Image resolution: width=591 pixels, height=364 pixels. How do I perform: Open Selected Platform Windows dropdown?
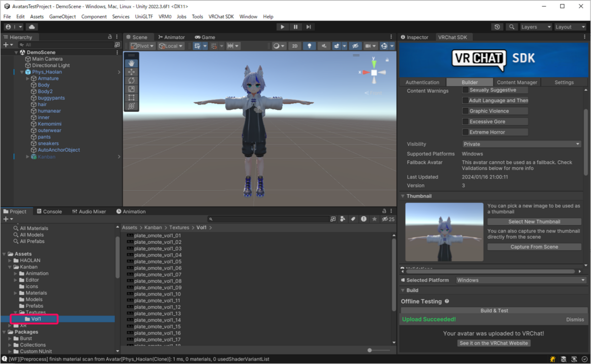point(520,280)
